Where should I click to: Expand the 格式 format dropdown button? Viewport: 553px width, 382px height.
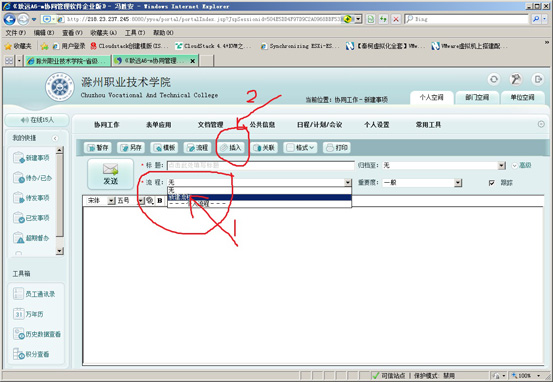300,147
